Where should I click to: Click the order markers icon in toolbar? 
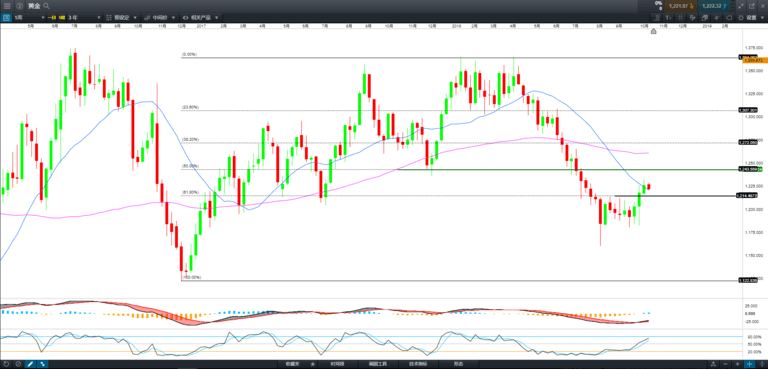click(693, 18)
